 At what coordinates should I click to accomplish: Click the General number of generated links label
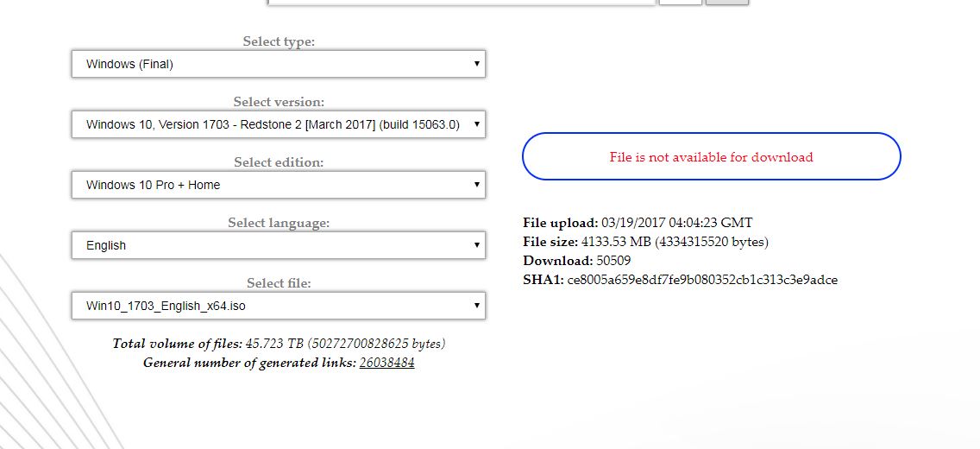point(250,363)
